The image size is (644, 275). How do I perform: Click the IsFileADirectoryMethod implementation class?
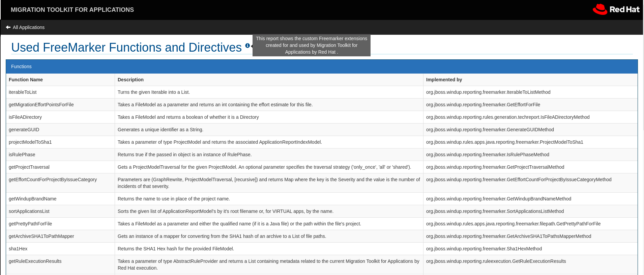508,117
